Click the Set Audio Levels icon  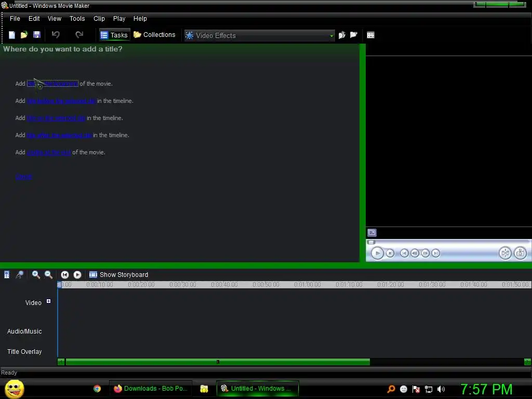click(7, 274)
